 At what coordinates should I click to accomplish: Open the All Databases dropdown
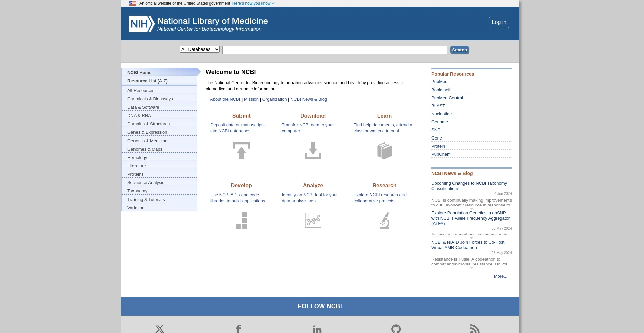pos(200,49)
